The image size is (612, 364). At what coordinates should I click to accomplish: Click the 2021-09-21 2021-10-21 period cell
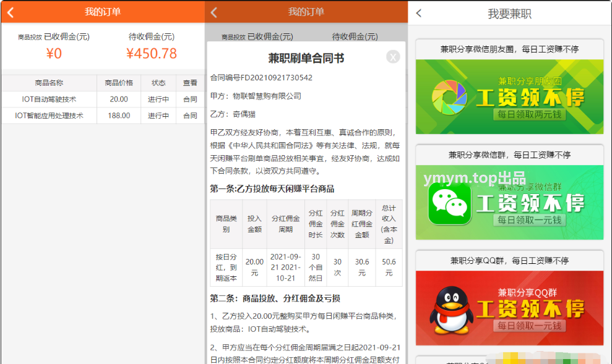(286, 268)
